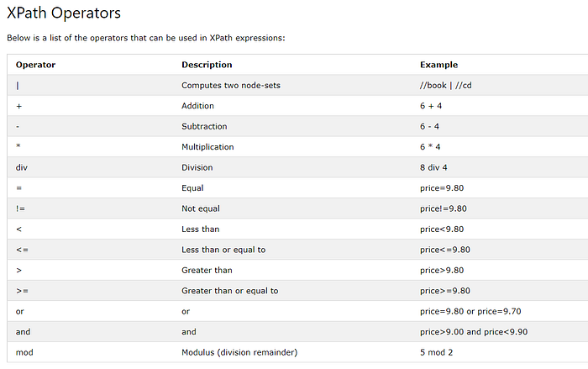Click the 8 div 4 example
The height and width of the screenshot is (369, 588).
tap(433, 167)
